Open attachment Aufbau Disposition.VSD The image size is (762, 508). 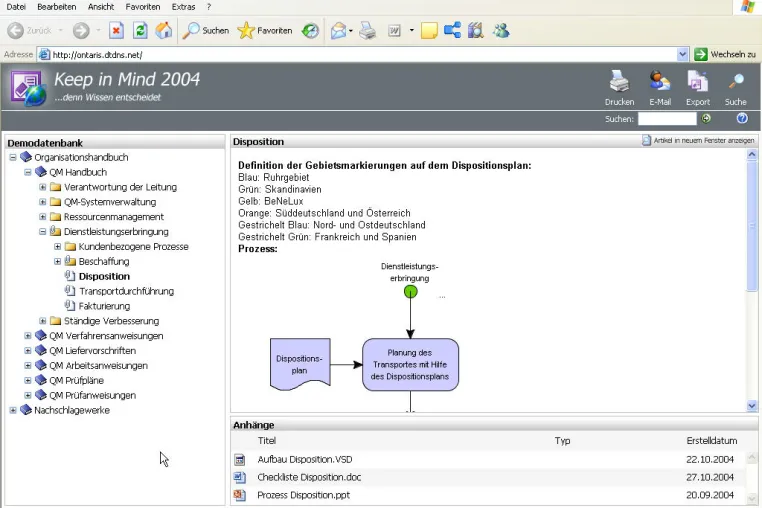305,459
